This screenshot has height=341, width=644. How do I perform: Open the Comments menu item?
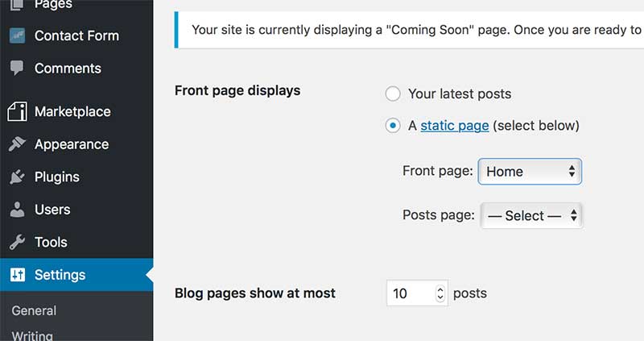point(68,69)
